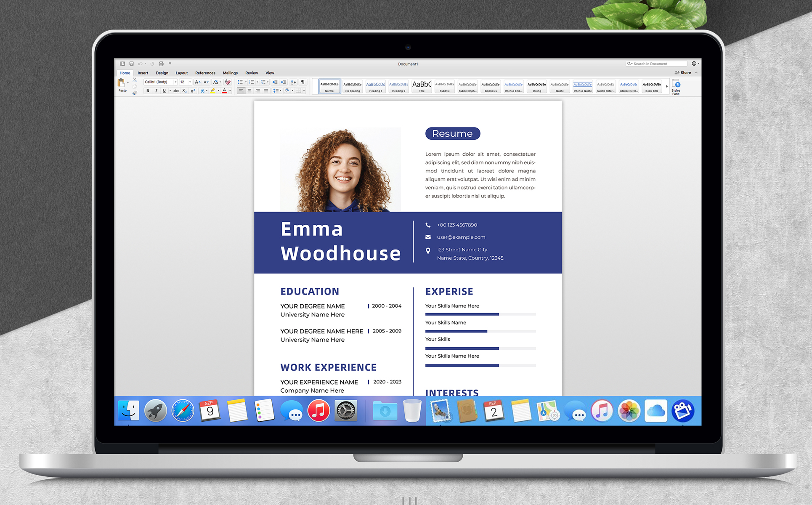
Task: Open the Mailings tab
Action: point(230,73)
